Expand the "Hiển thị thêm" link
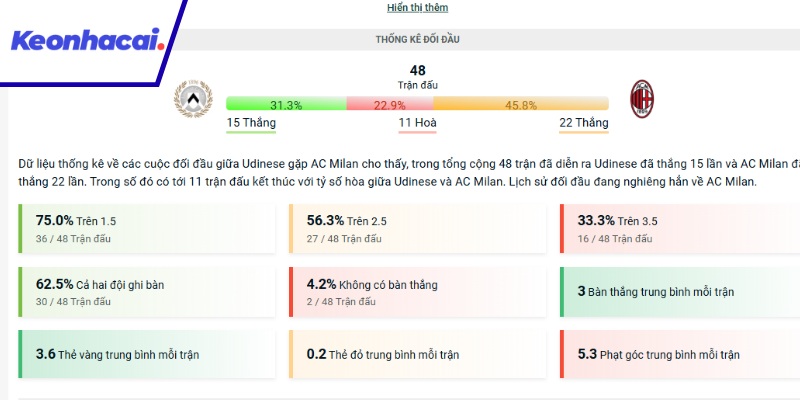Screen dimensions: 800x400 418,8
